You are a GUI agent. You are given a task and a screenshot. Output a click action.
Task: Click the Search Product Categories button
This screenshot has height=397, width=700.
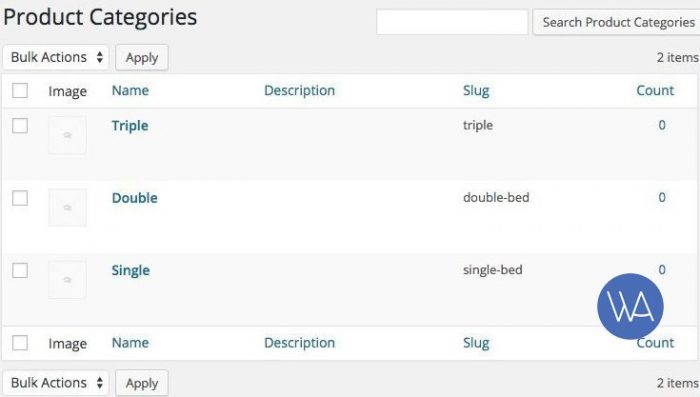617,22
